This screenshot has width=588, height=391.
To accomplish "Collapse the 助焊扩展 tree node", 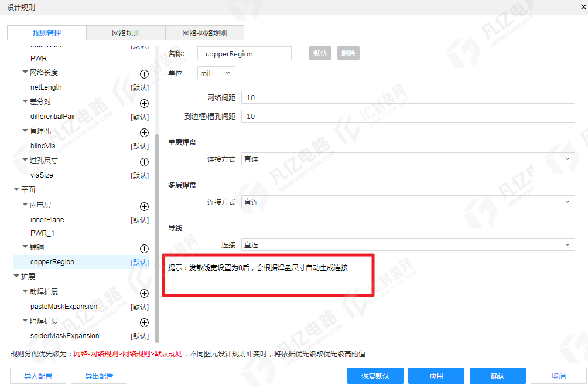I will click(25, 291).
